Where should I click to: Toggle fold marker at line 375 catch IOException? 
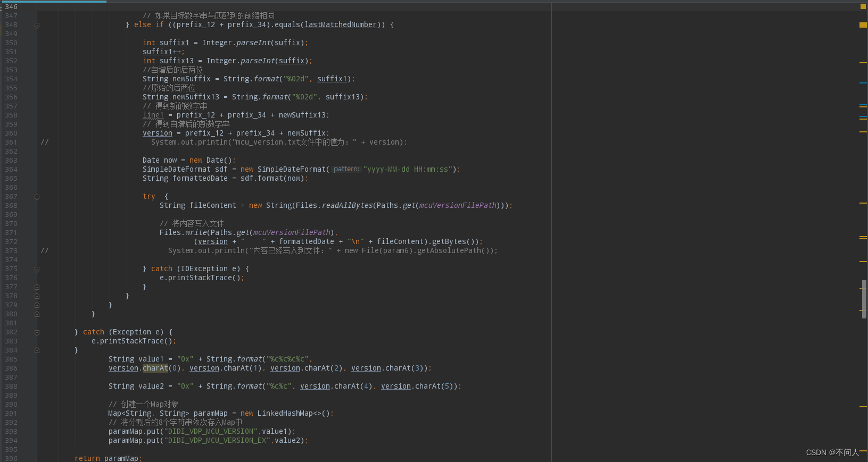[x=37, y=269]
